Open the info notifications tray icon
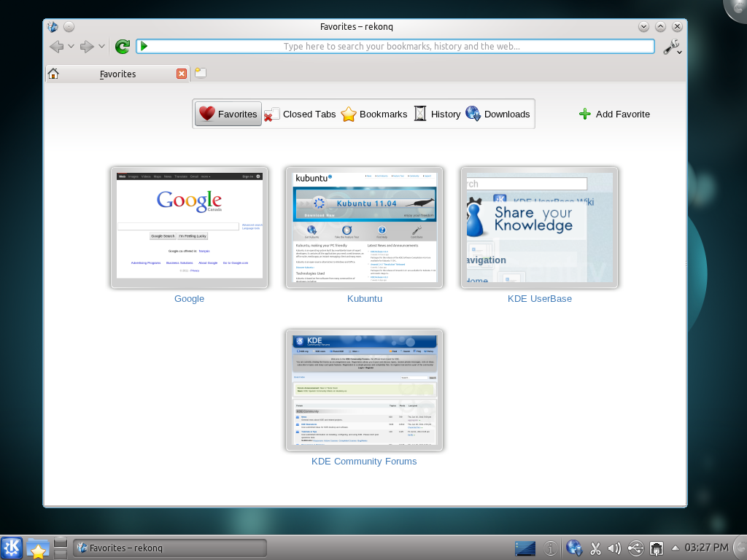 click(550, 548)
